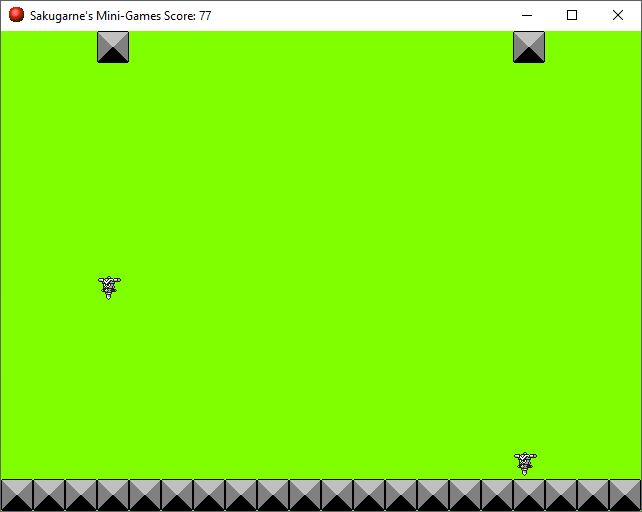Maximize the Sakugarne's Mini-Games window
This screenshot has height=512, width=642.
tap(572, 16)
